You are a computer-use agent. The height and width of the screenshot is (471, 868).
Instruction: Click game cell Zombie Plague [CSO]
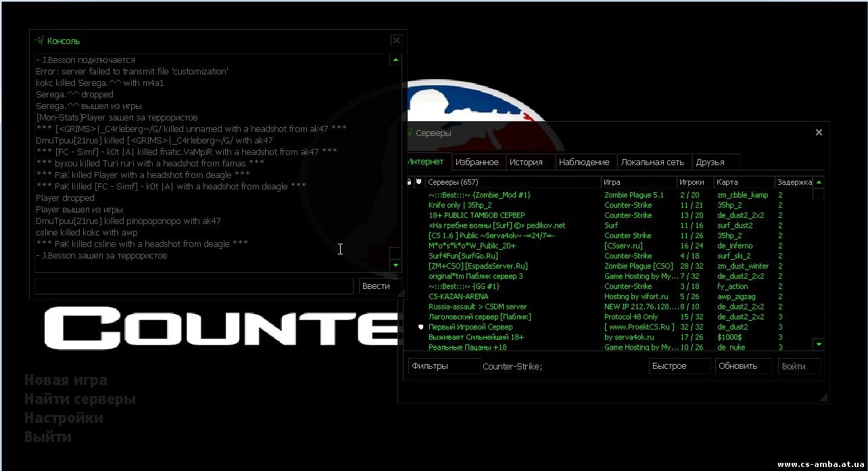[639, 266]
